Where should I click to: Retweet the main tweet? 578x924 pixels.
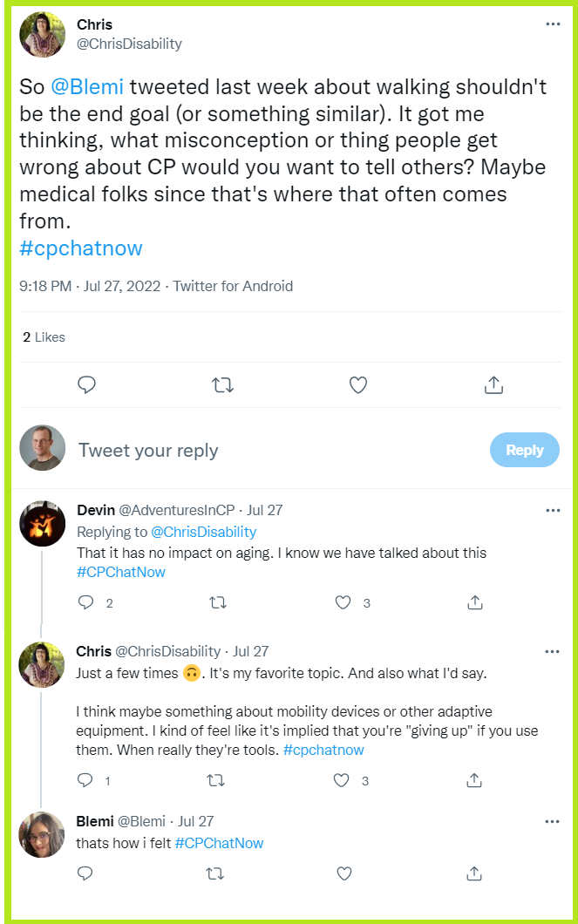tap(222, 384)
